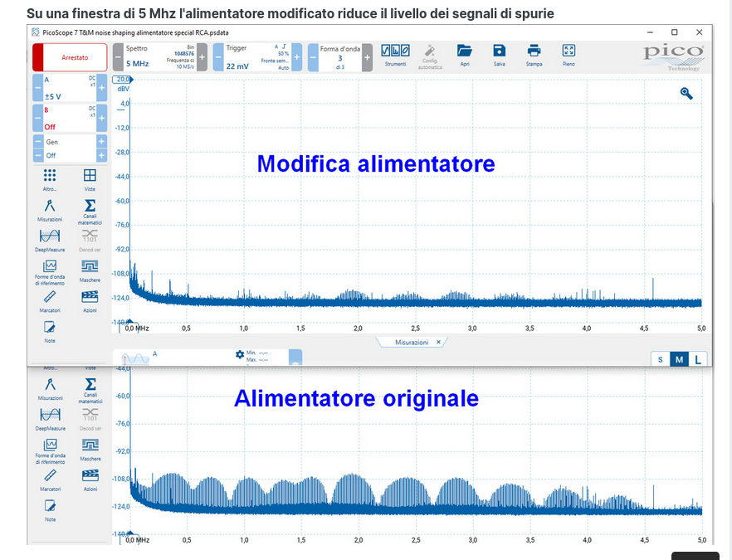Viewport: 732px width, 560px height.
Task: Open Note tool in front window
Action: coord(50,332)
